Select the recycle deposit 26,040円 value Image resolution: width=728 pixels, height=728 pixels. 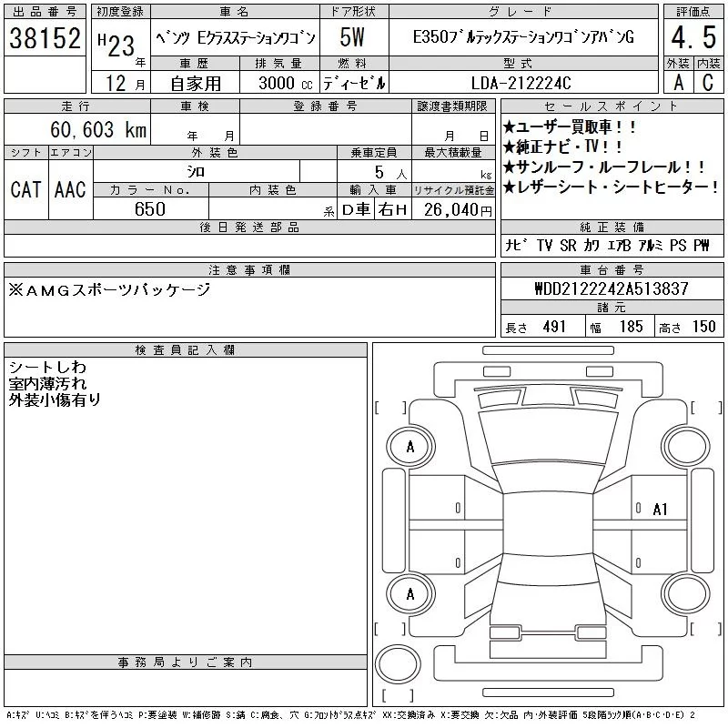click(453, 209)
